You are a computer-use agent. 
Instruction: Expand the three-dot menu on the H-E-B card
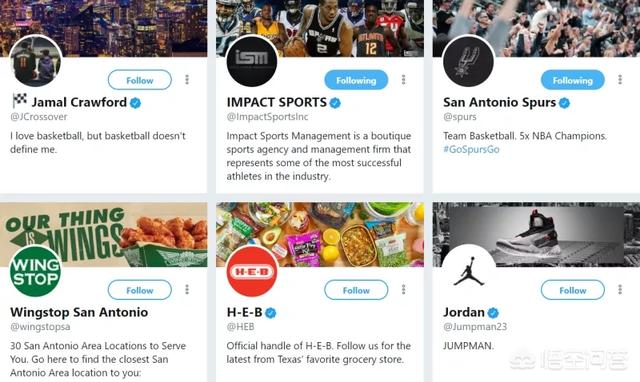[x=403, y=289]
